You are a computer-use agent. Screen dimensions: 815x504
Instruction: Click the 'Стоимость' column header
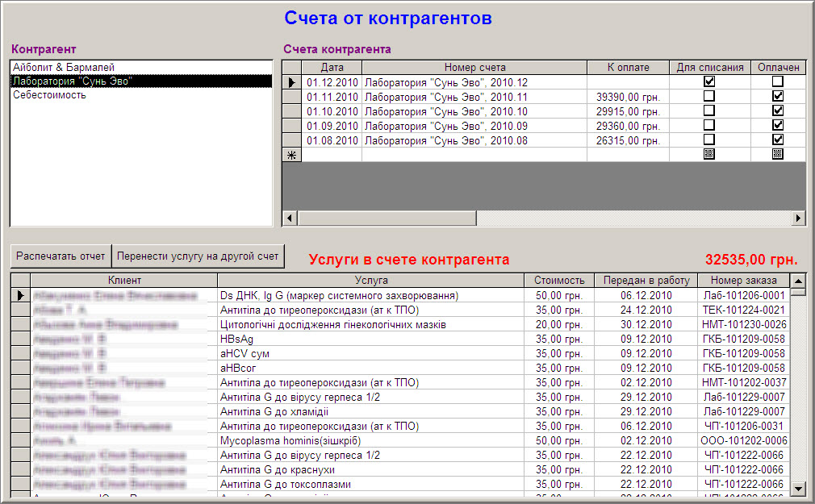(558, 281)
